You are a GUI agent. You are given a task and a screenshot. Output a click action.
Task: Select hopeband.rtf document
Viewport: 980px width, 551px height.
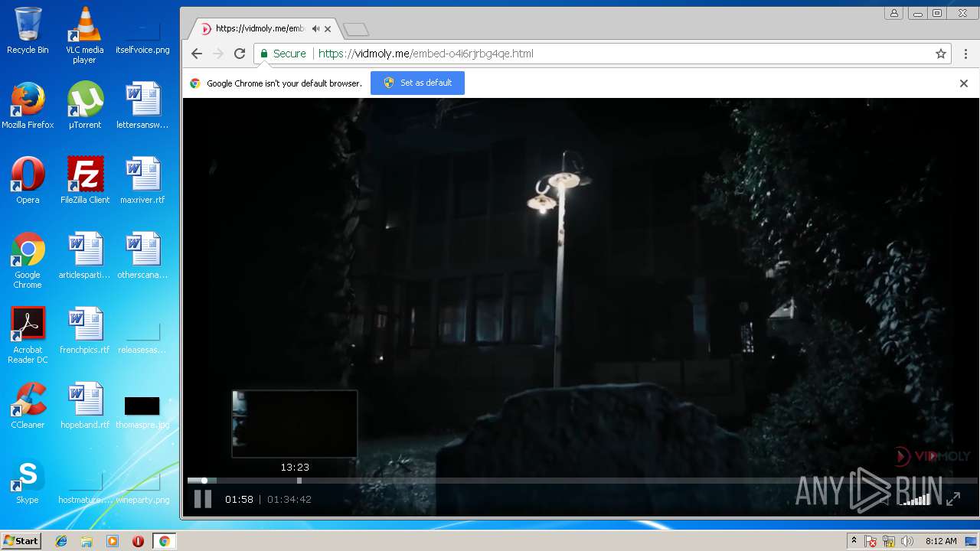(x=85, y=406)
